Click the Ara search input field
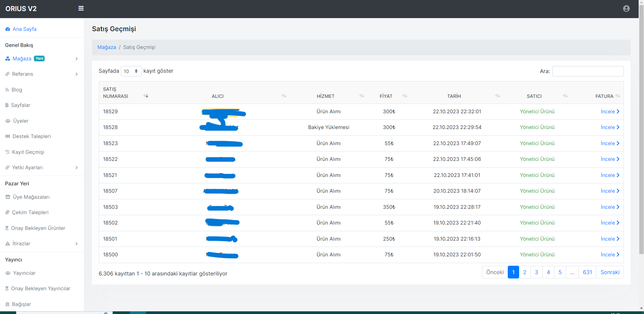 pyautogui.click(x=588, y=71)
